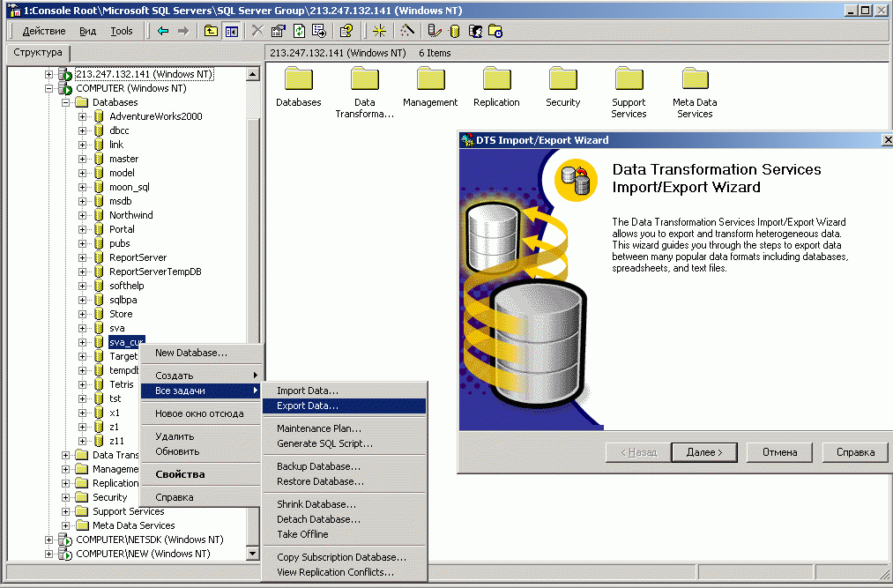Click the tree pane scroll-up arrow
This screenshot has height=588, width=893.
253,73
